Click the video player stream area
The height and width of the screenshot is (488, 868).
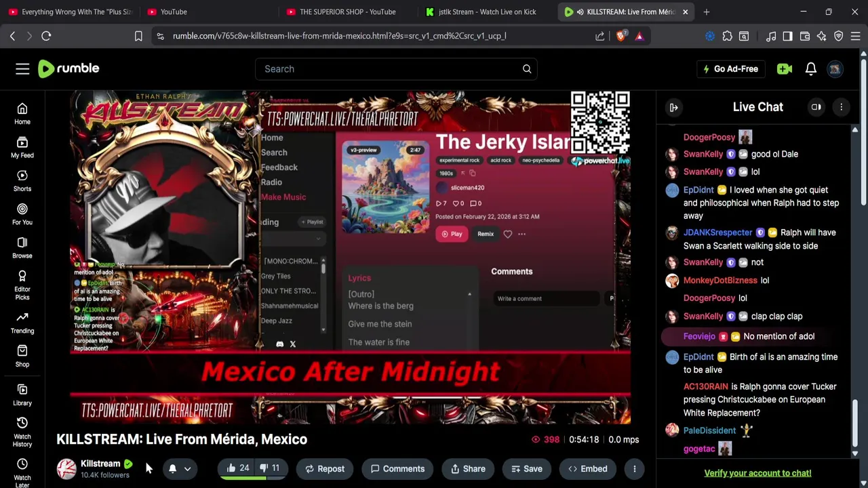click(x=350, y=258)
